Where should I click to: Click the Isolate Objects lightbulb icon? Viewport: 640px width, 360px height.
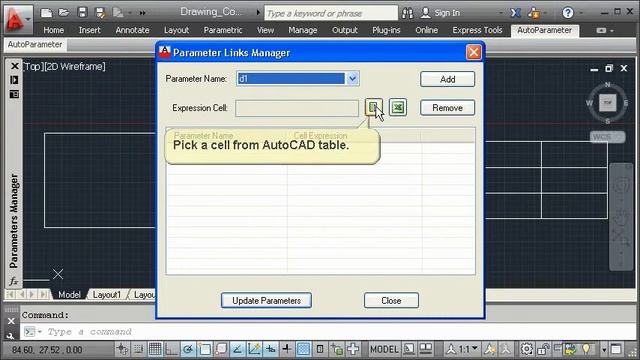[x=586, y=349]
